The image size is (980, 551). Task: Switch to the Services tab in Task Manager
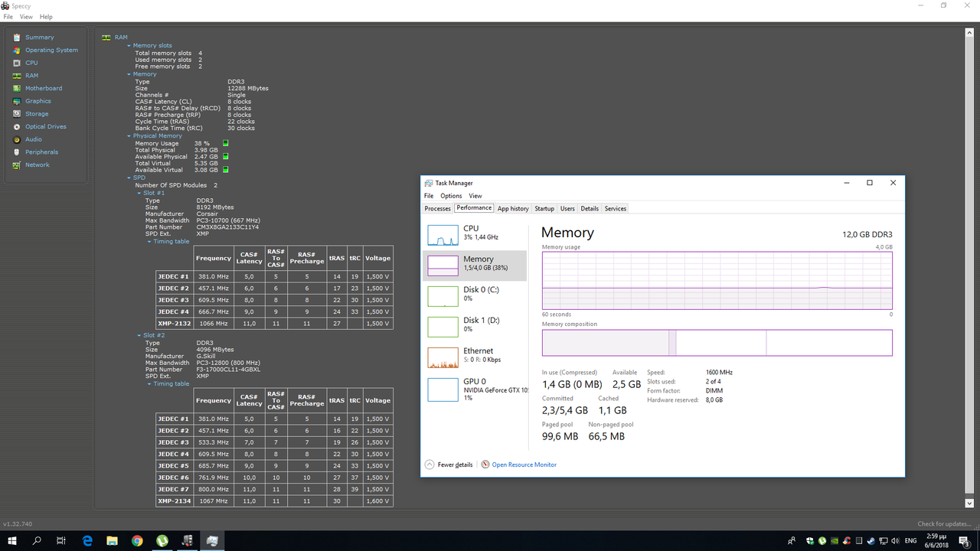616,208
